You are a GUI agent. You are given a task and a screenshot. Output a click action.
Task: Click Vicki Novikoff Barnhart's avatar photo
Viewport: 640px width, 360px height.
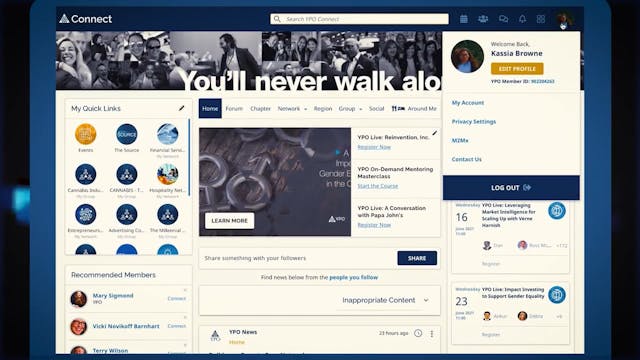[78, 327]
